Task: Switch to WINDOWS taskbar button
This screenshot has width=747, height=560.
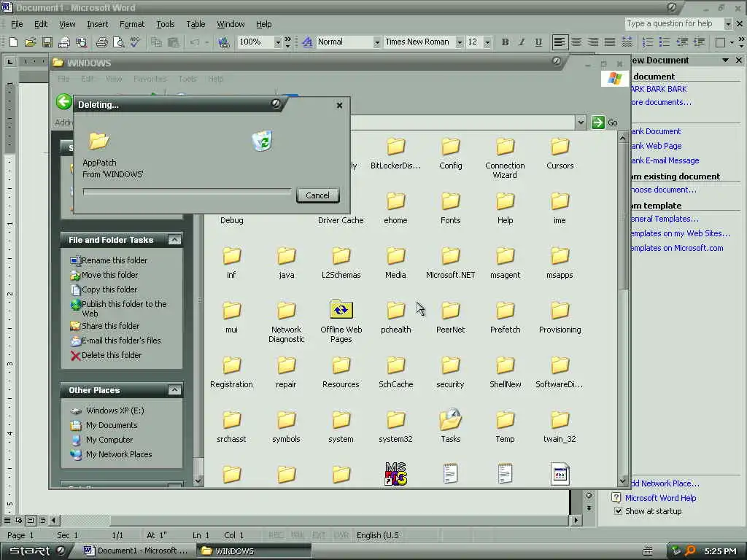Action: 255,551
